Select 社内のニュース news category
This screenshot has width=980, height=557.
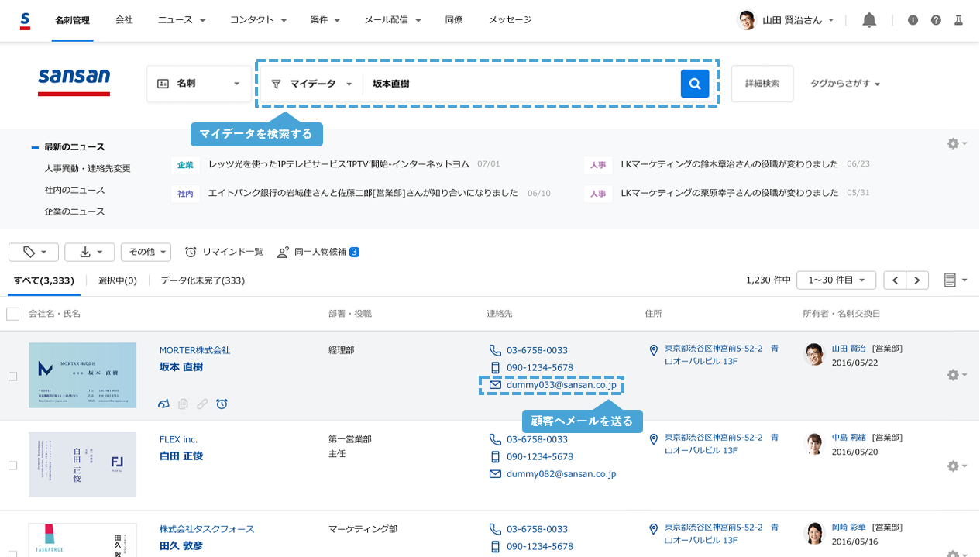click(74, 190)
